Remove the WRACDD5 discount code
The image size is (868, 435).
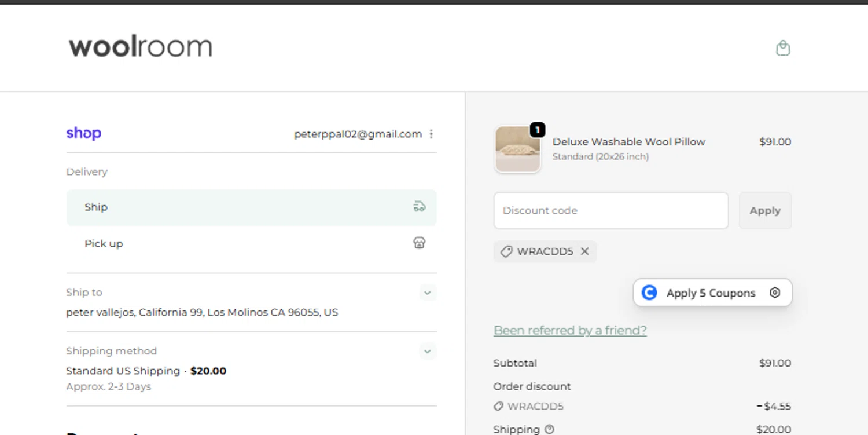pos(585,251)
